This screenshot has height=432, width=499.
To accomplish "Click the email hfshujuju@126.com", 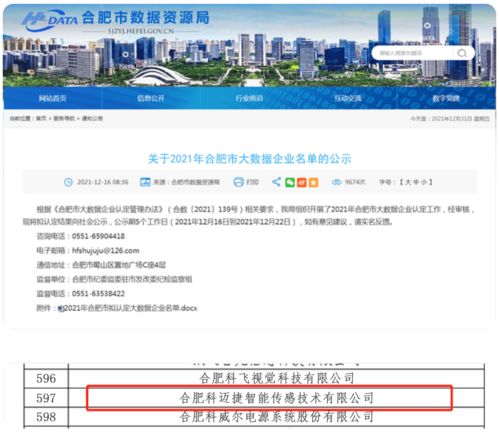I will [106, 250].
